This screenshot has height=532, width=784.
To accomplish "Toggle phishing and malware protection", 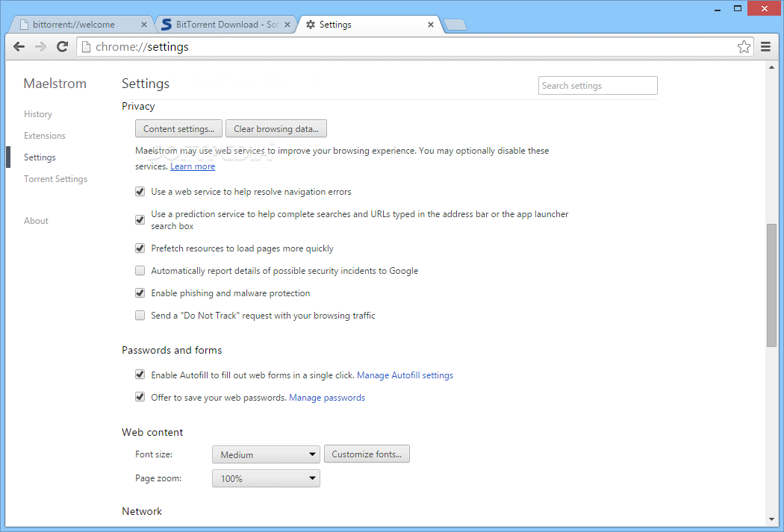I will pos(140,293).
